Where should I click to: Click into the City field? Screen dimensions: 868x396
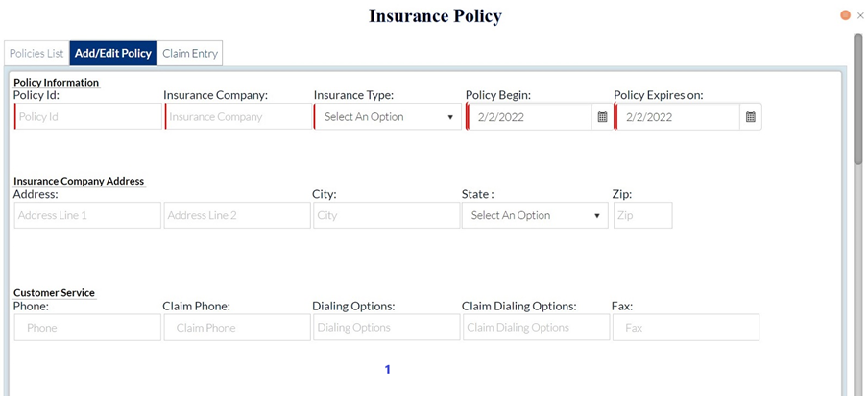coord(387,215)
